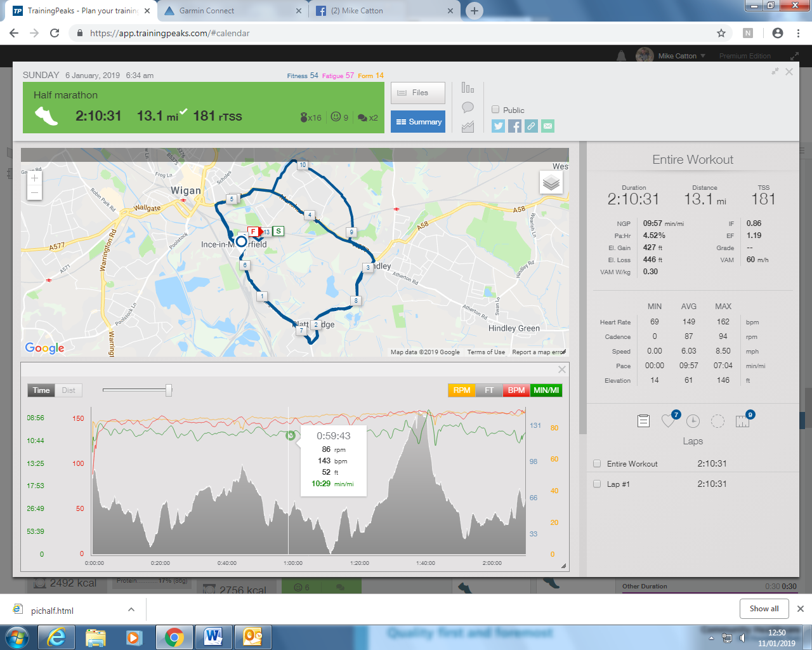Expand the pichalf.html download options arrow
The width and height of the screenshot is (812, 650).
click(x=131, y=609)
